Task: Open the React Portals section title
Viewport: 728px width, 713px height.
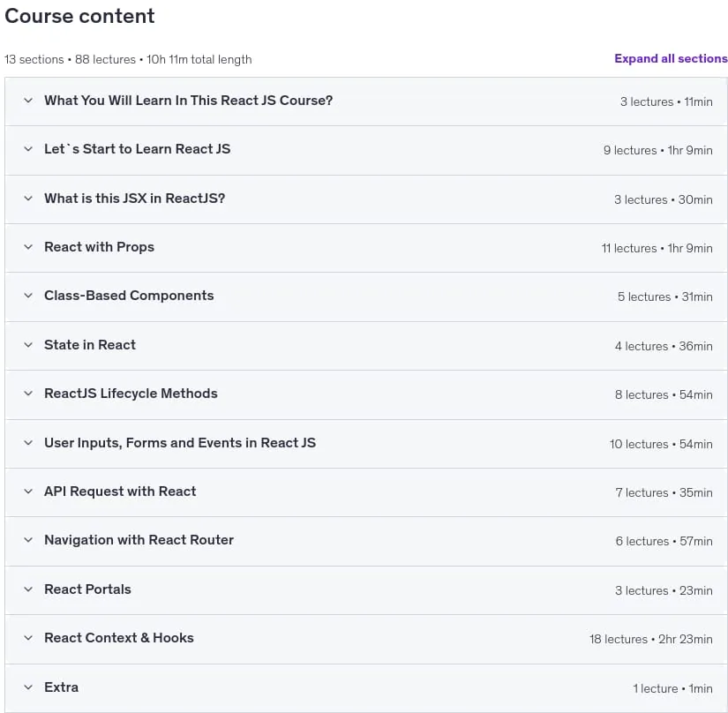Action: coord(87,589)
